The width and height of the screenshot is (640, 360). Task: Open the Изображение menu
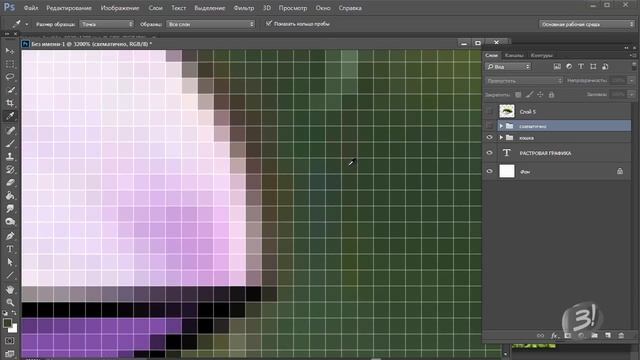coord(120,8)
